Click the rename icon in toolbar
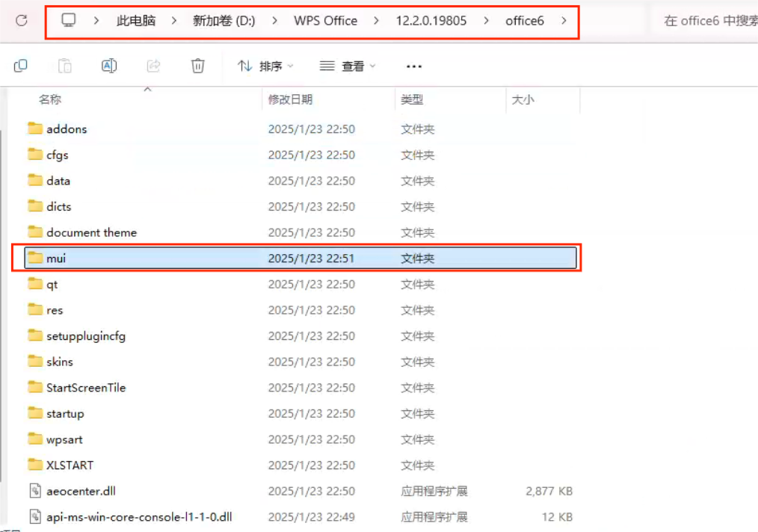This screenshot has width=758, height=532. (x=109, y=66)
